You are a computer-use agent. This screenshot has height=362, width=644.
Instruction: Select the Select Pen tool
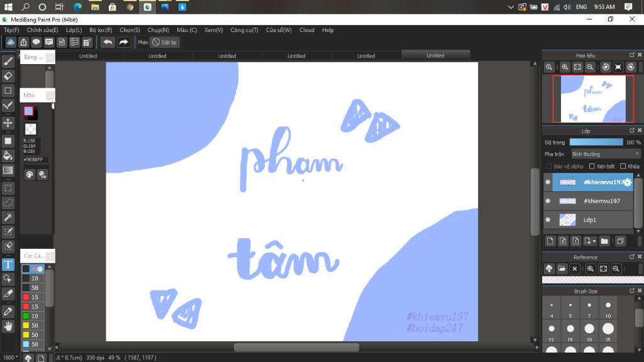8,232
